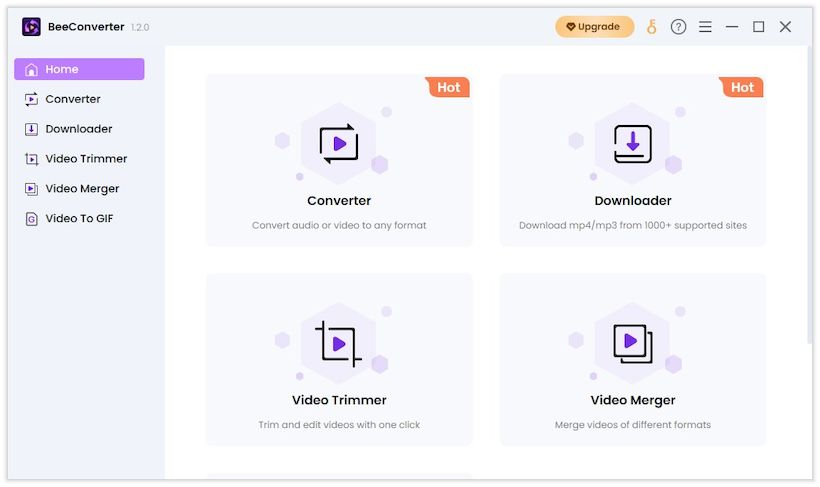The height and width of the screenshot is (487, 820).
Task: Click the Hot badge on Downloader card
Action: click(x=742, y=87)
